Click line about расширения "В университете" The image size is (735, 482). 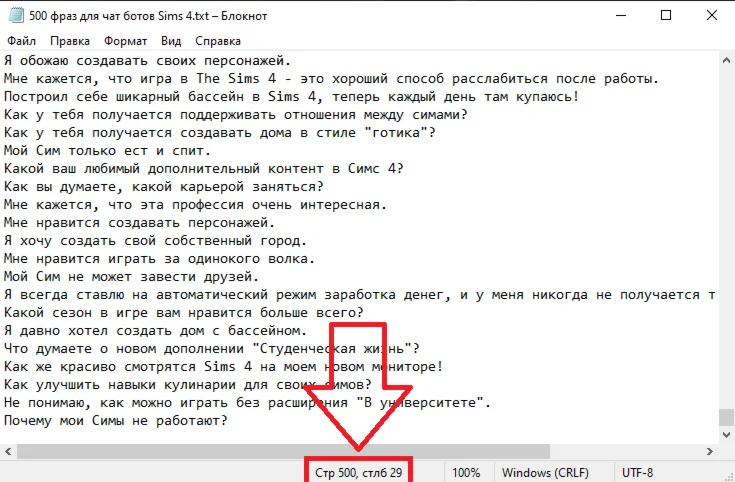coord(248,402)
